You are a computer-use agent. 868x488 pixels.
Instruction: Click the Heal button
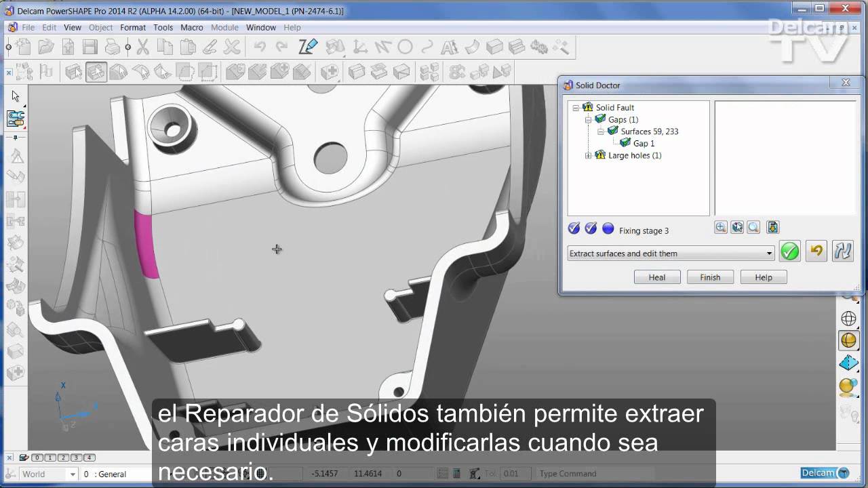point(657,277)
